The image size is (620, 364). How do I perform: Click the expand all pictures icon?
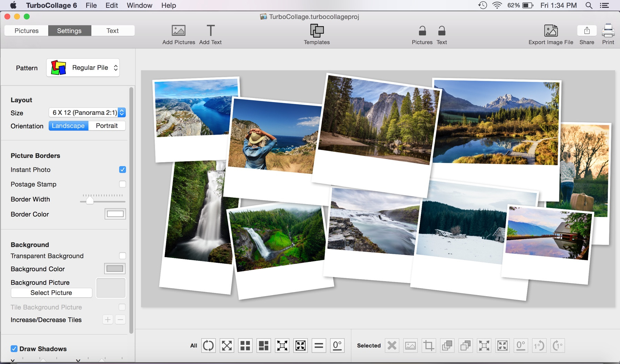282,345
